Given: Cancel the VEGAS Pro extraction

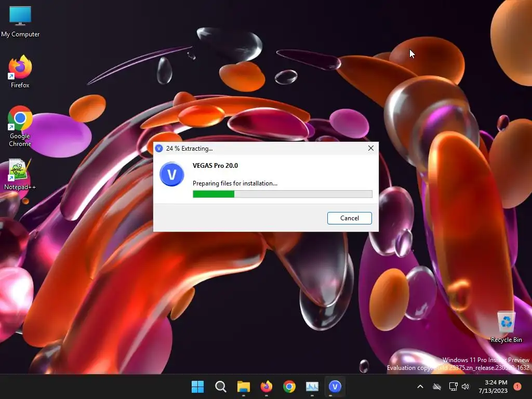Looking at the screenshot, I should 350,218.
